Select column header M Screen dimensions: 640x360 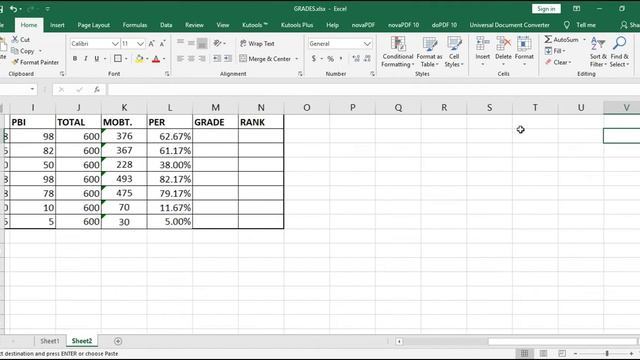pos(216,107)
